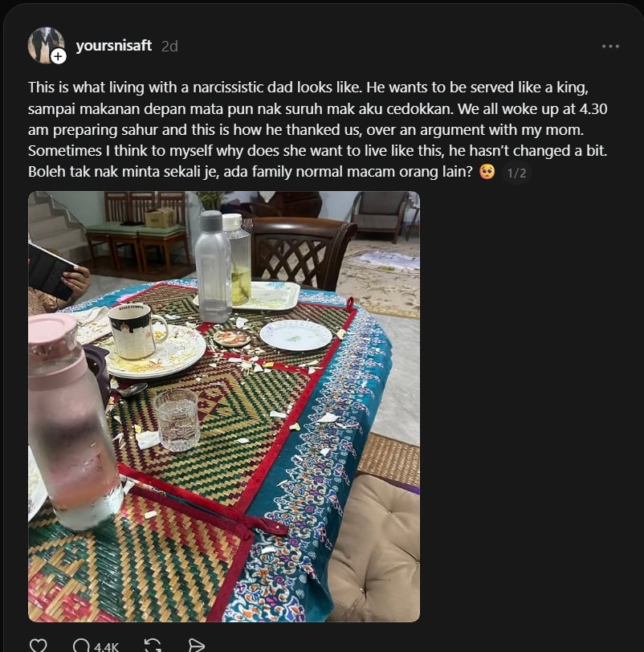Open the three-dot more options menu
Screen dimensions: 644x652
[x=610, y=46]
